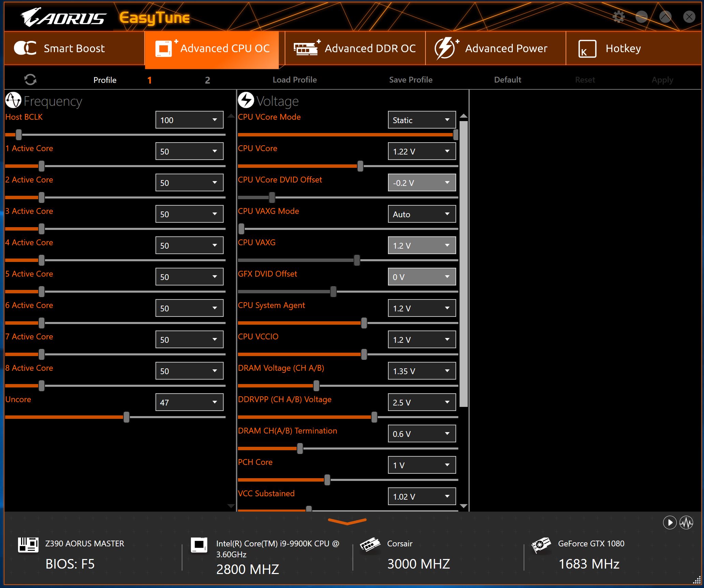Viewport: 704px width, 588px height.
Task: Click the Host BCLK slider handle
Action: [x=19, y=135]
